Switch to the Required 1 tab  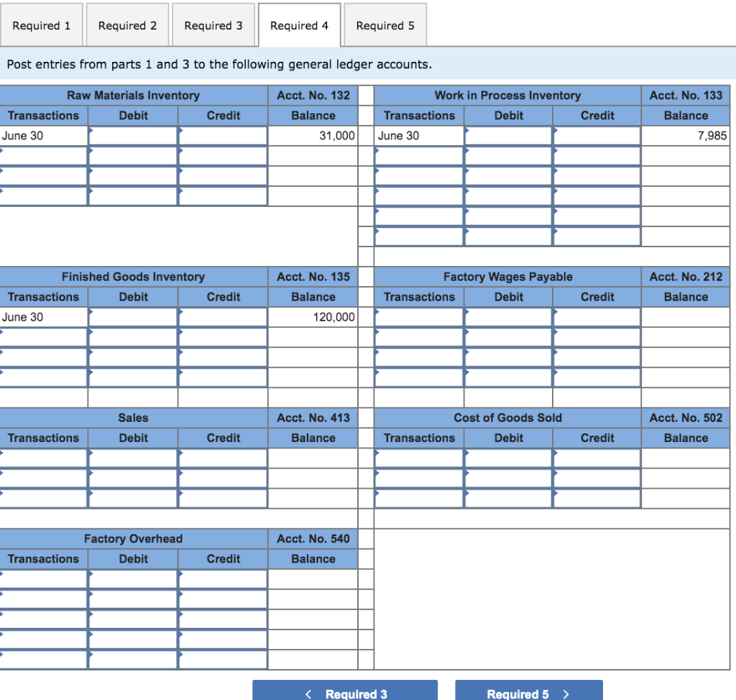[41, 24]
